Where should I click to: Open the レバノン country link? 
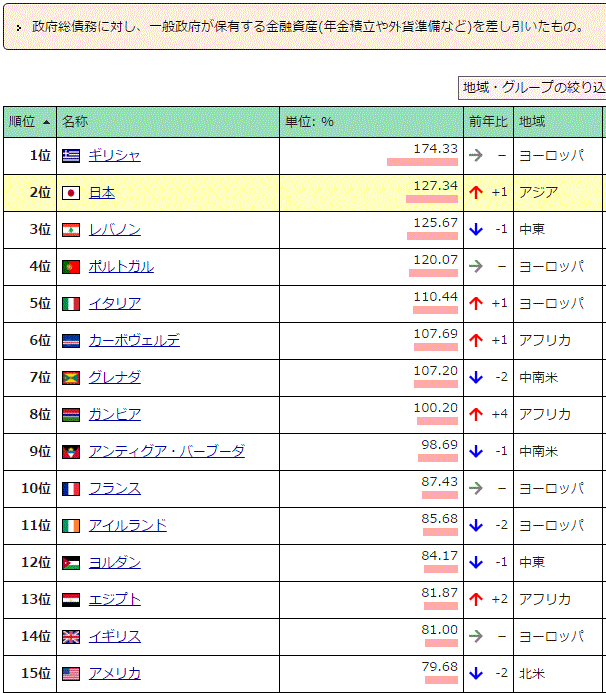[114, 230]
